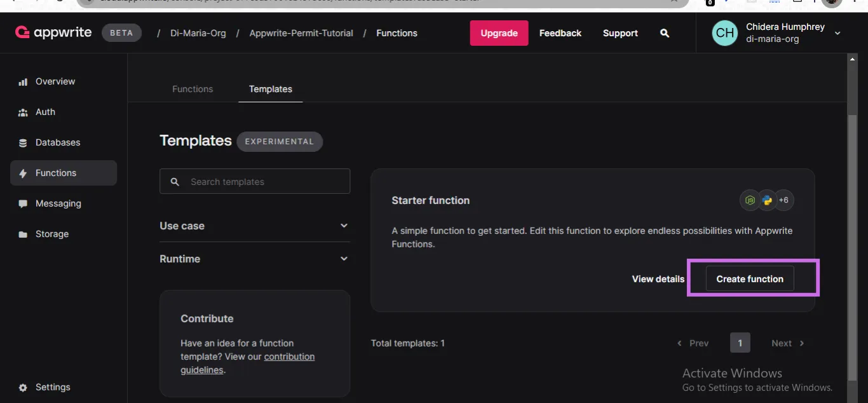This screenshot has height=403, width=868.
Task: Open the Support menu
Action: (x=620, y=33)
